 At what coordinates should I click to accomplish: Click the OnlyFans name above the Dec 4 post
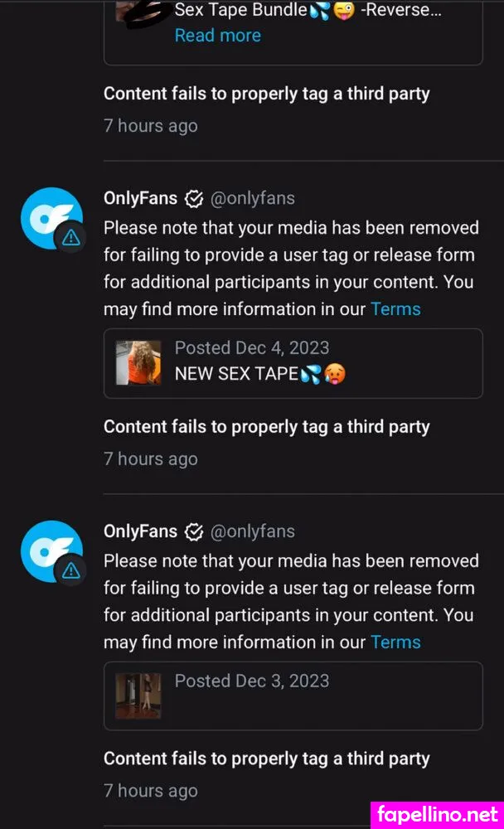click(140, 199)
